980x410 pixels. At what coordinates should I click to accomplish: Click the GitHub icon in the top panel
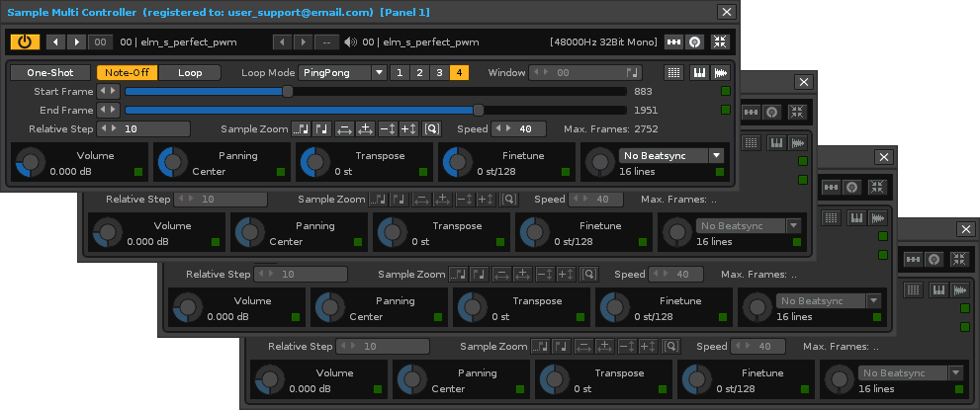pyautogui.click(x=695, y=42)
